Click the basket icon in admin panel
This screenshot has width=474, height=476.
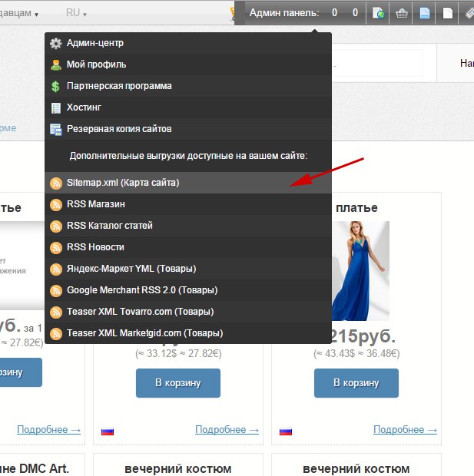pyautogui.click(x=401, y=13)
